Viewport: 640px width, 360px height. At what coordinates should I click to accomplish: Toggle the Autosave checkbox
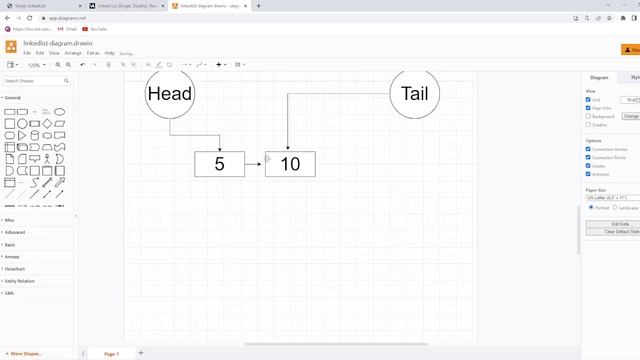(588, 174)
